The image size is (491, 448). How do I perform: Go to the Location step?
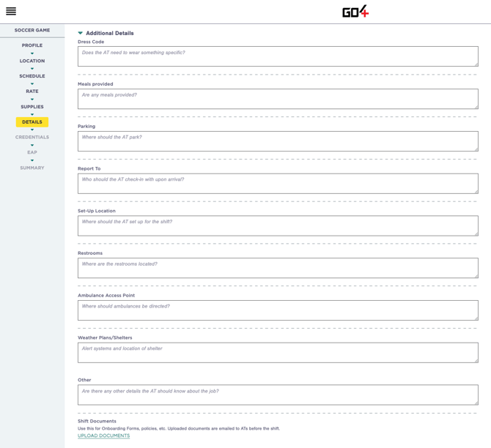coord(32,61)
